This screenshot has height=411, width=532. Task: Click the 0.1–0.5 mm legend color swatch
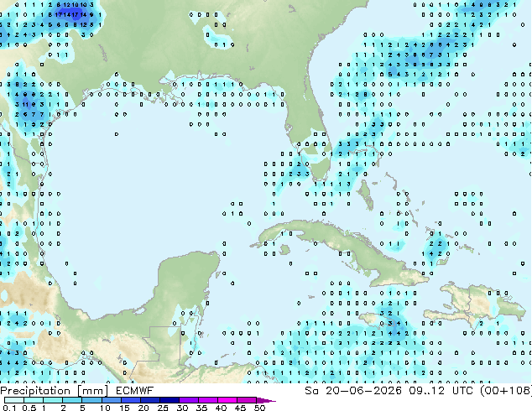(x=14, y=400)
